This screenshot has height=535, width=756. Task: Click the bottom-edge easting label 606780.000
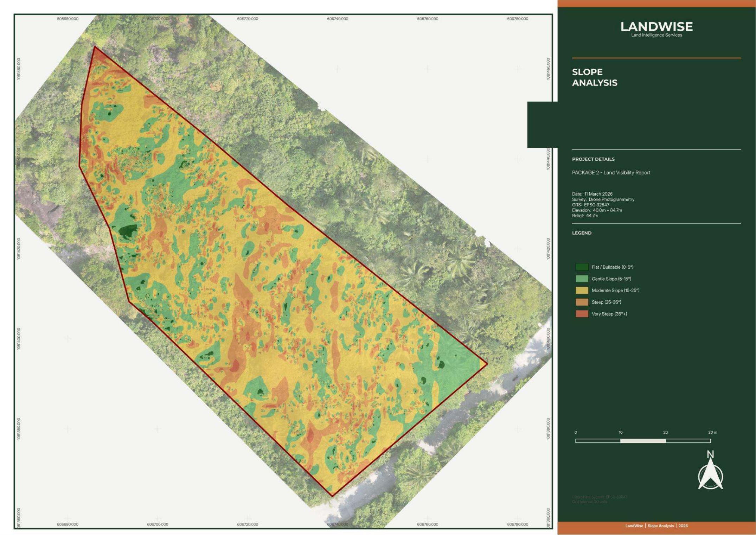coord(518,524)
